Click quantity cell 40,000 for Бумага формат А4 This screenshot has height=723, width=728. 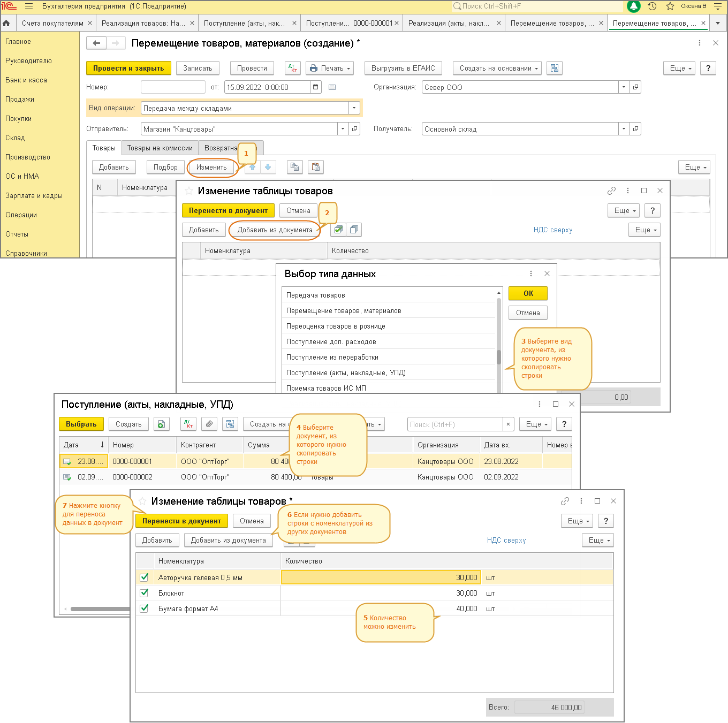point(381,608)
